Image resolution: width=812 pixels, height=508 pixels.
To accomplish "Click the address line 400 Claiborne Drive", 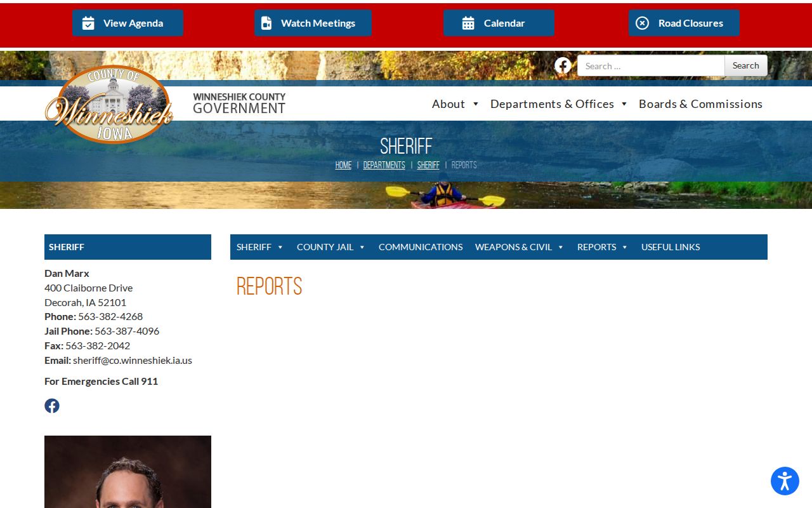I will [x=89, y=288].
